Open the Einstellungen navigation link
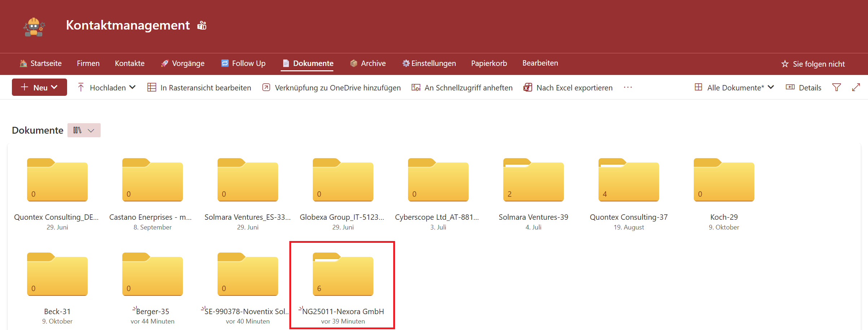 click(x=429, y=63)
